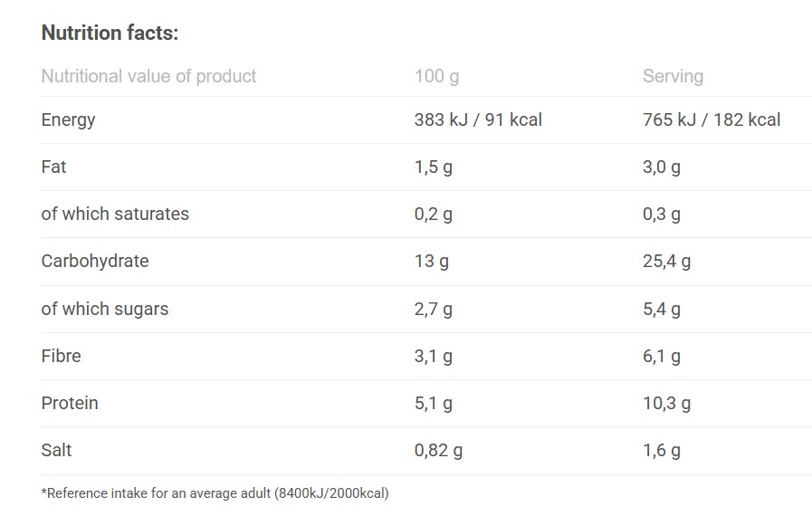Click the of which saturates label
Viewport: 812px width, 516px height.
click(x=115, y=214)
